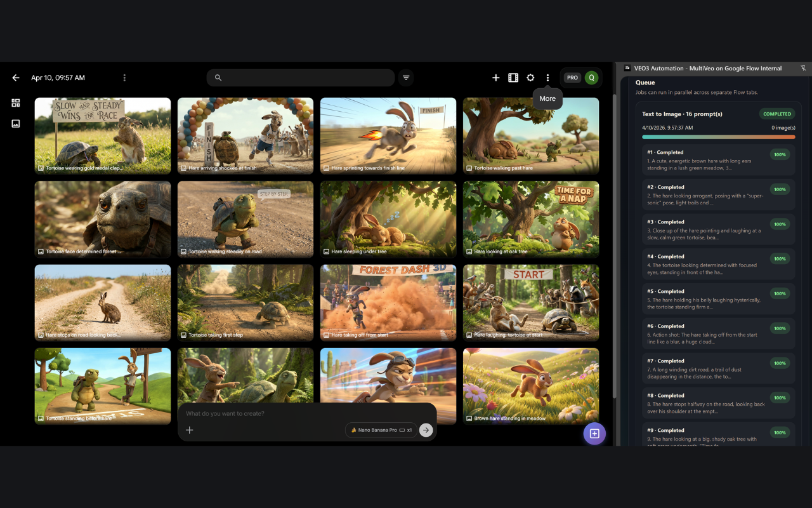This screenshot has height=508, width=812.
Task: Focus the search field at the top
Action: point(301,77)
